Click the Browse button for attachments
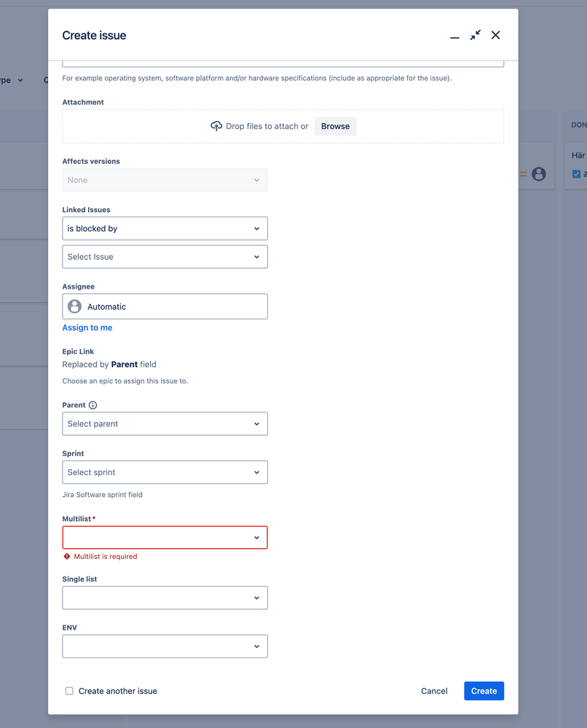The height and width of the screenshot is (728, 587). [336, 126]
